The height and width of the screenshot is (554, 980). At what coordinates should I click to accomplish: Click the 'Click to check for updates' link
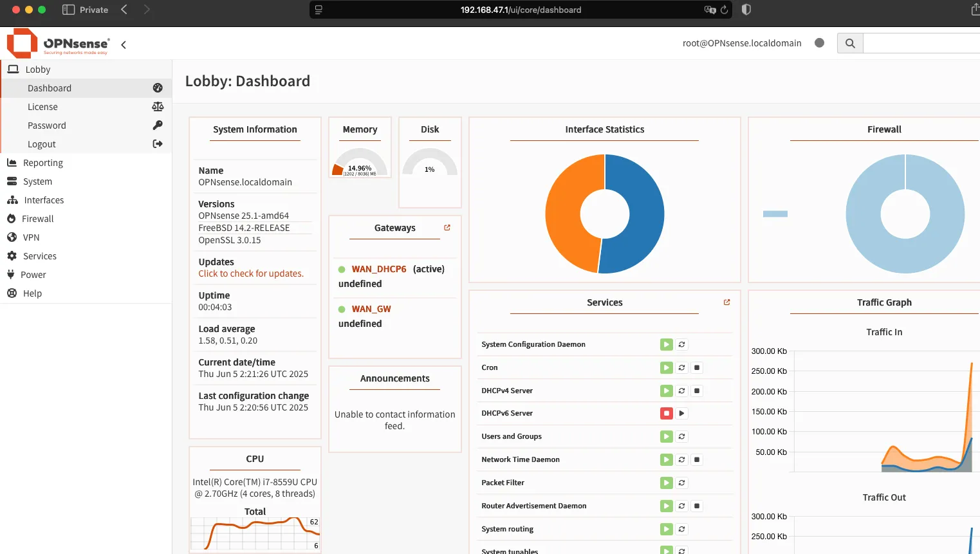pos(250,273)
